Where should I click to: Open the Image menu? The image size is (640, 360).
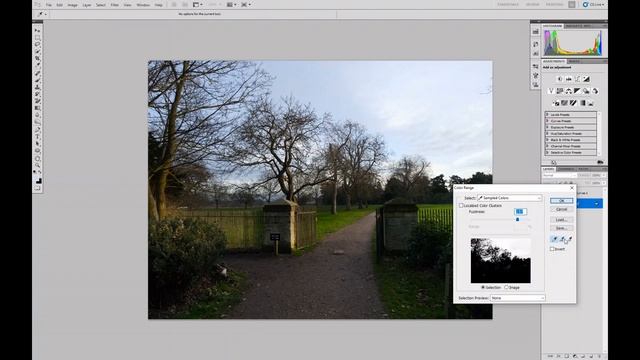click(72, 5)
